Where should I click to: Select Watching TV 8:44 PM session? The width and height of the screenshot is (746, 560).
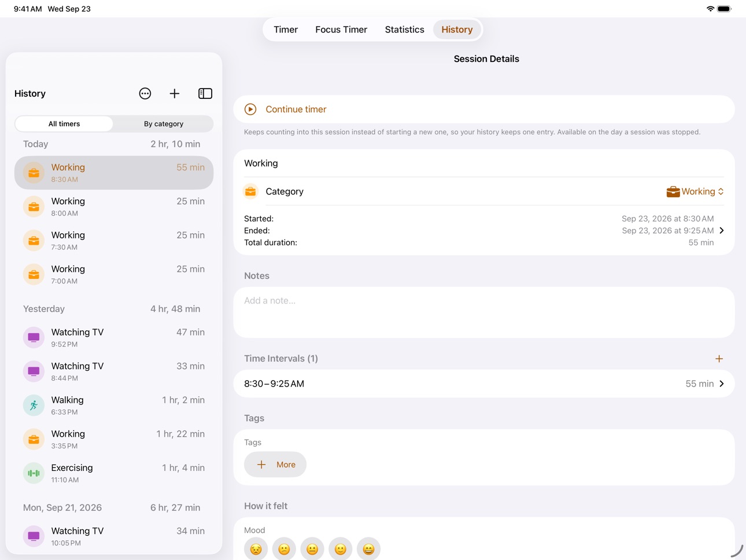(x=114, y=371)
